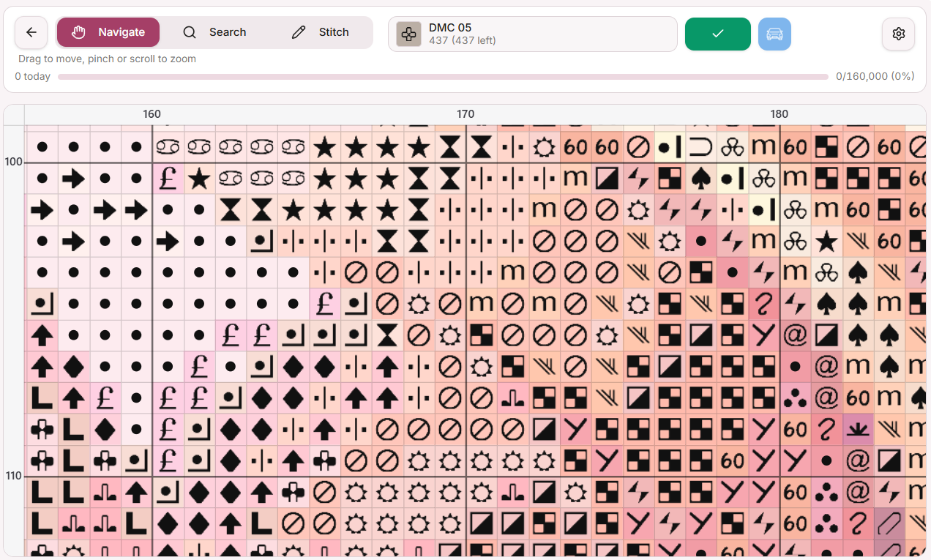The width and height of the screenshot is (931, 560).
Task: Click the row 110 ruler label
Action: tap(14, 476)
